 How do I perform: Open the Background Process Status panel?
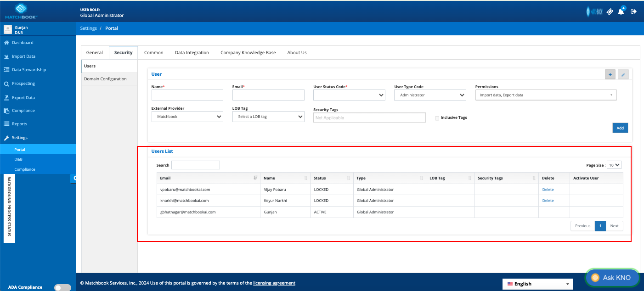click(x=9, y=208)
